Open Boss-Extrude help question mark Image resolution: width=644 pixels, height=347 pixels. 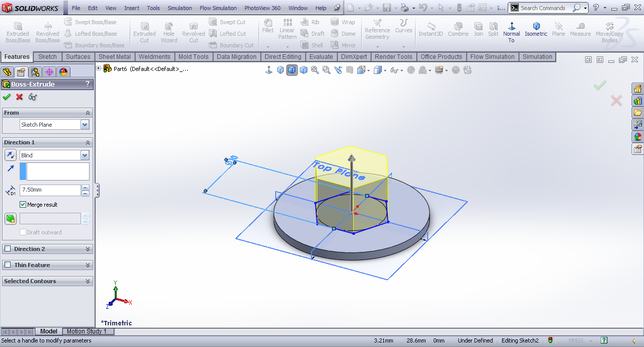(x=88, y=84)
